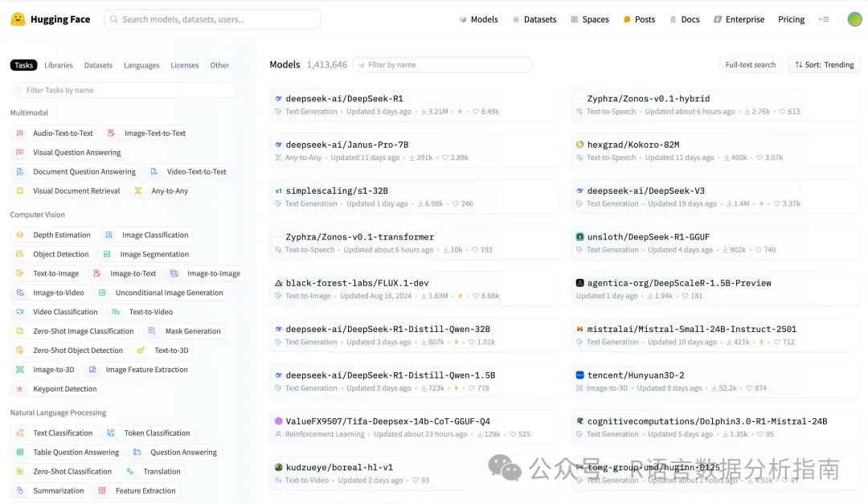Click the Keypoint Detection star icon

pyautogui.click(x=20, y=389)
